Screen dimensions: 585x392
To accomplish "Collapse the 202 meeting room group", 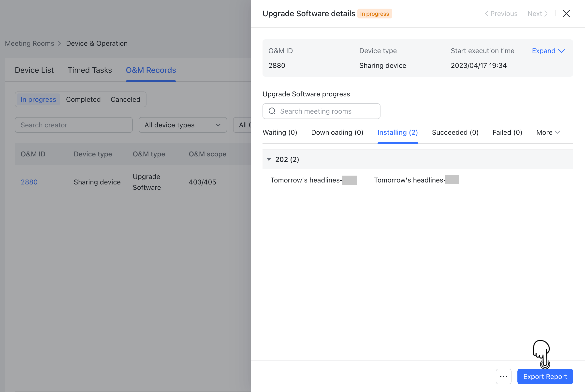I will coord(269,159).
